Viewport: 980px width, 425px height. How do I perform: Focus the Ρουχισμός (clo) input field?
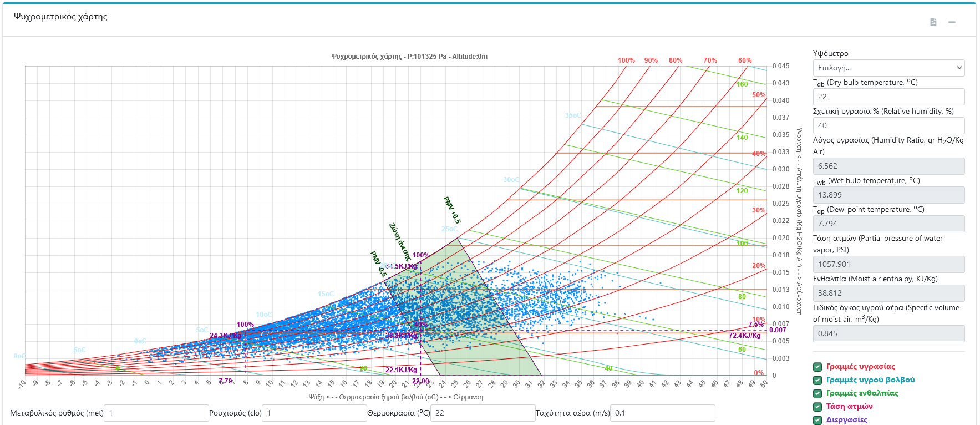(x=314, y=413)
